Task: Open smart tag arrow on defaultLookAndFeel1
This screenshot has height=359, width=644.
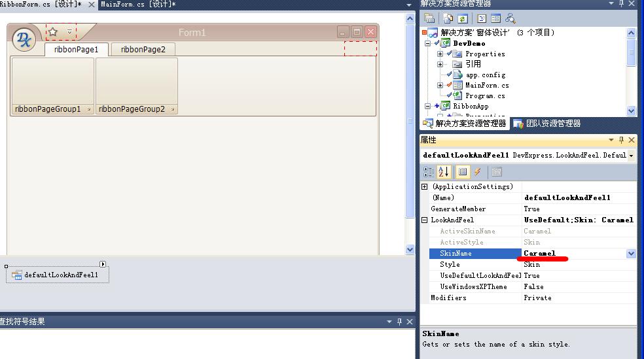Action: [103, 264]
